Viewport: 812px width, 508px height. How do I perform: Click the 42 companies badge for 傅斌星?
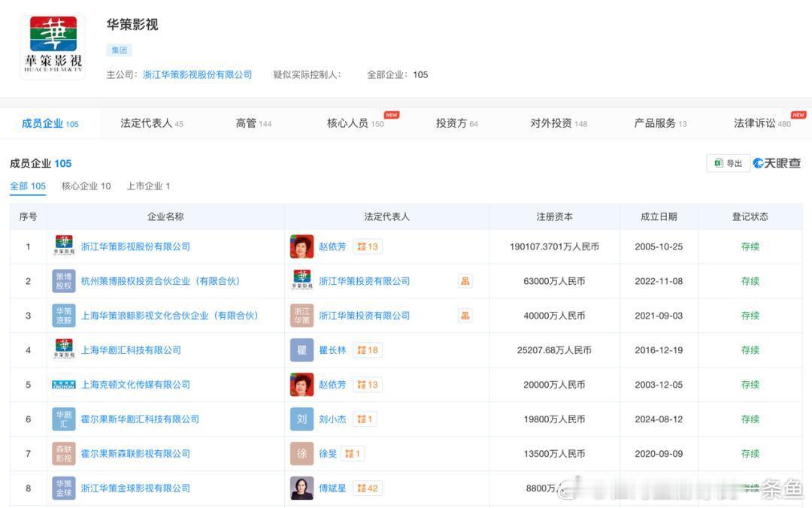[368, 488]
